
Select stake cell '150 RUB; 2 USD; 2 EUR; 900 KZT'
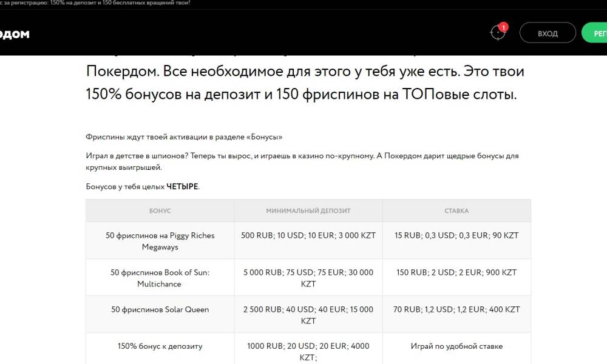456,278
